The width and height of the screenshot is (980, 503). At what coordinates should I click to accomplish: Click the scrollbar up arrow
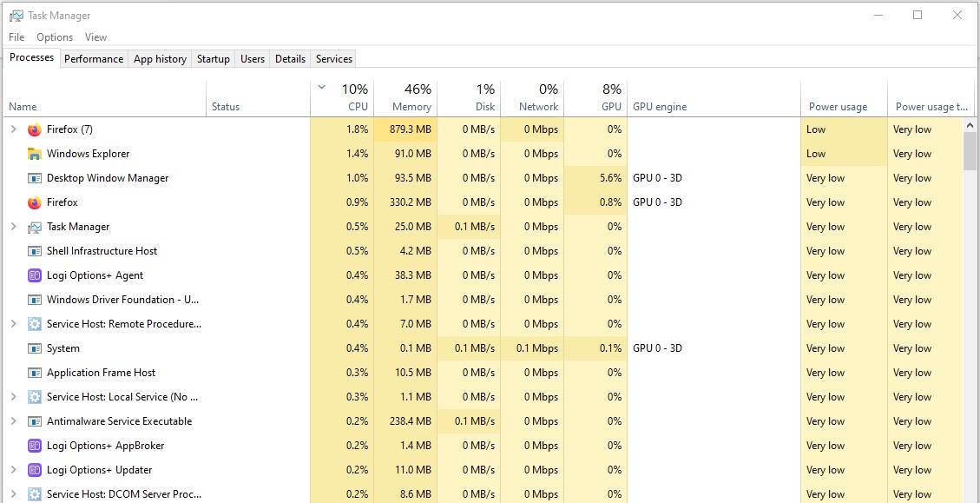pos(970,125)
